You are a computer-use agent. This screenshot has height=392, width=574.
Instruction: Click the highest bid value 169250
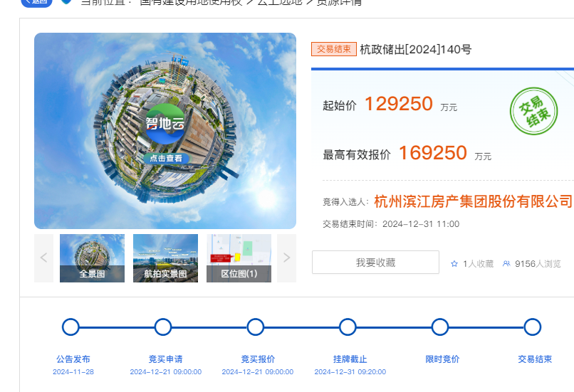click(x=433, y=153)
